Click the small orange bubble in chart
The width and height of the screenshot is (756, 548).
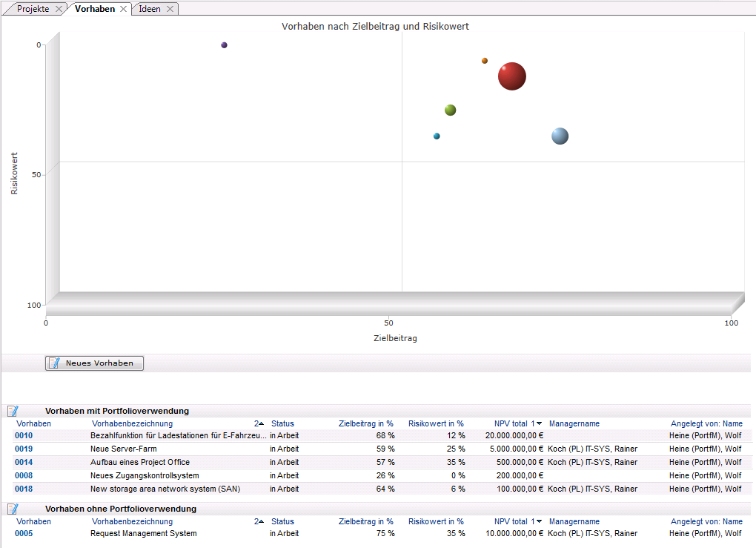(x=485, y=61)
